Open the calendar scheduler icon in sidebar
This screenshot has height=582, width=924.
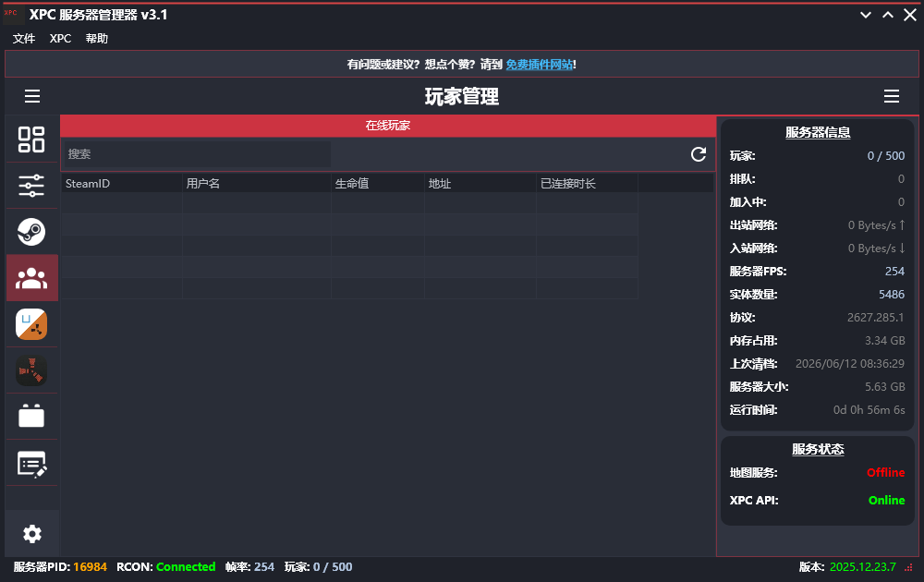pyautogui.click(x=31, y=416)
